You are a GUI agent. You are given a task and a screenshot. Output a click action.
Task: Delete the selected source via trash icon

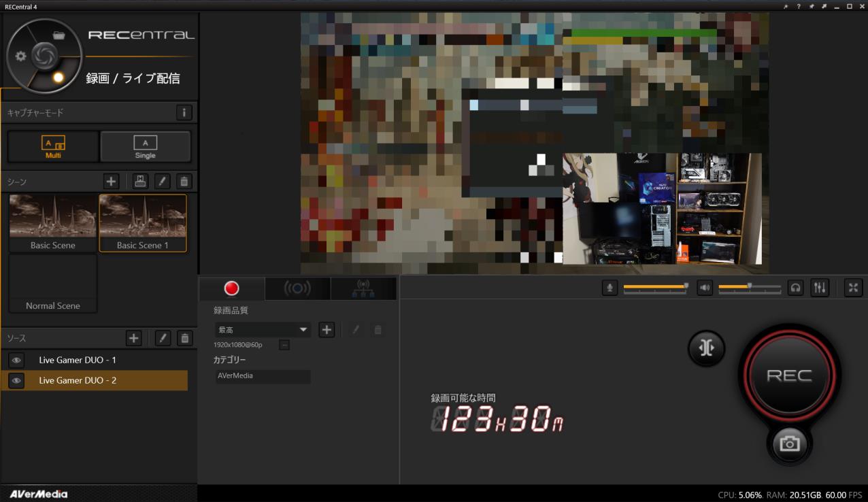click(x=184, y=338)
